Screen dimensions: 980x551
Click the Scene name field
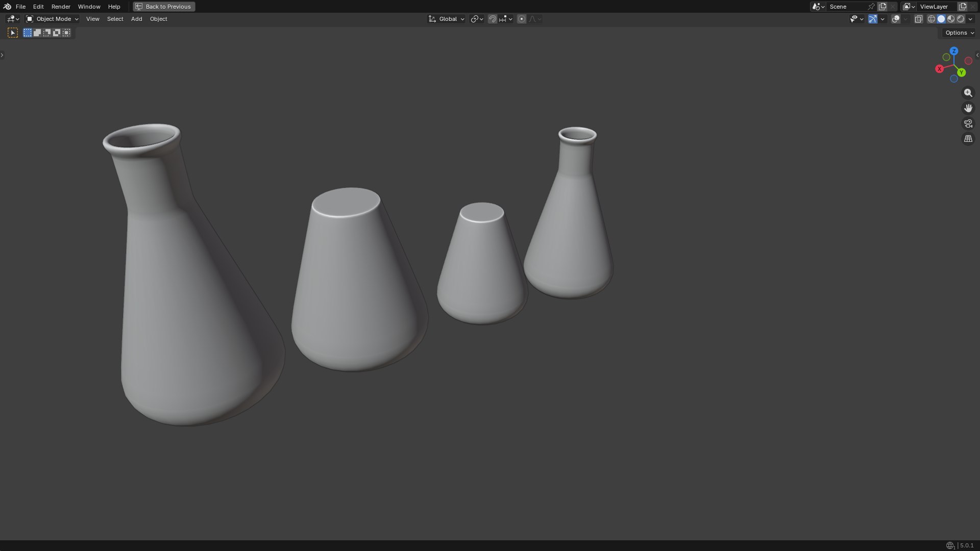pyautogui.click(x=847, y=7)
